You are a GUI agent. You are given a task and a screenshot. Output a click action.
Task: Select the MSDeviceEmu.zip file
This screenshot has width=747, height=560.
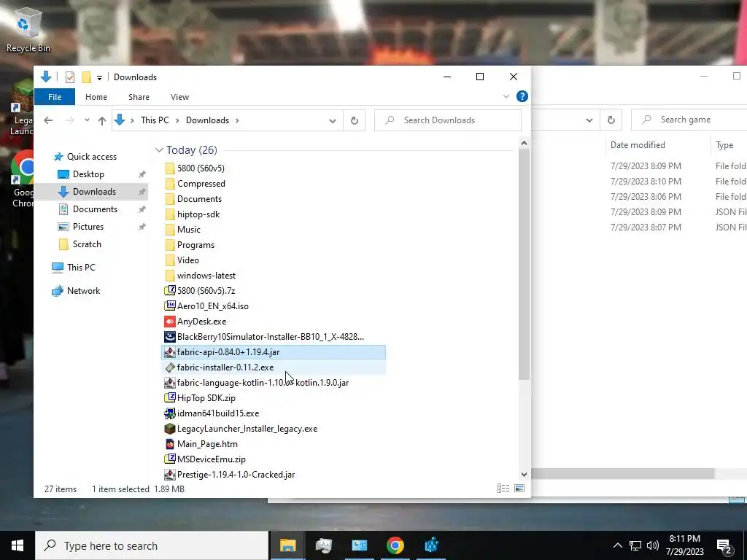(x=211, y=459)
